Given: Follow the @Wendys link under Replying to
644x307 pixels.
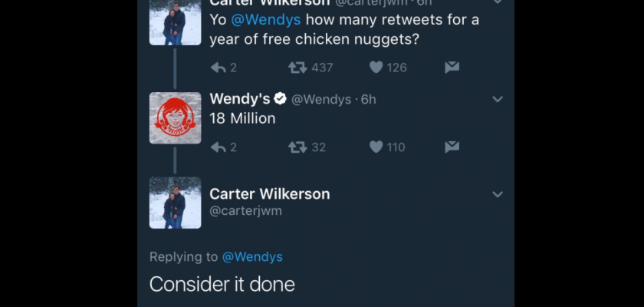Looking at the screenshot, I should pos(252,257).
